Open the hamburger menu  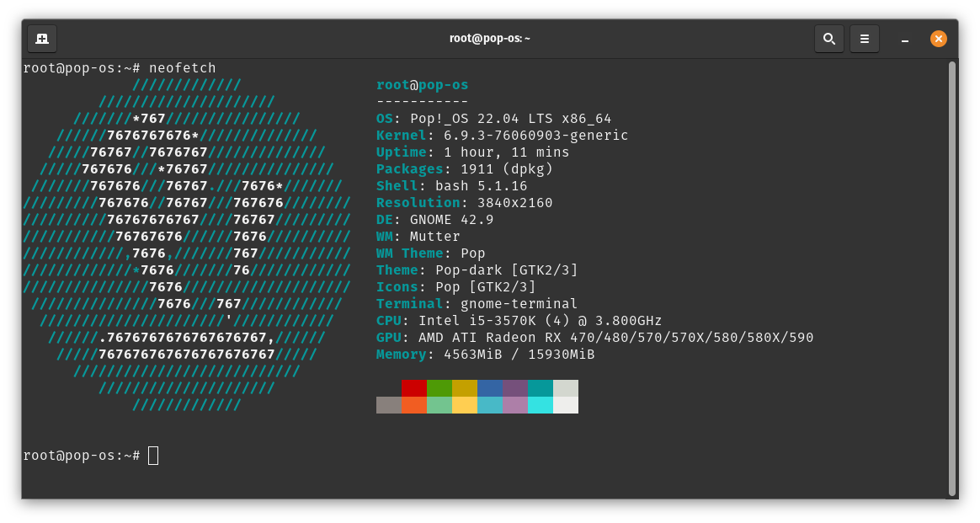[x=865, y=39]
